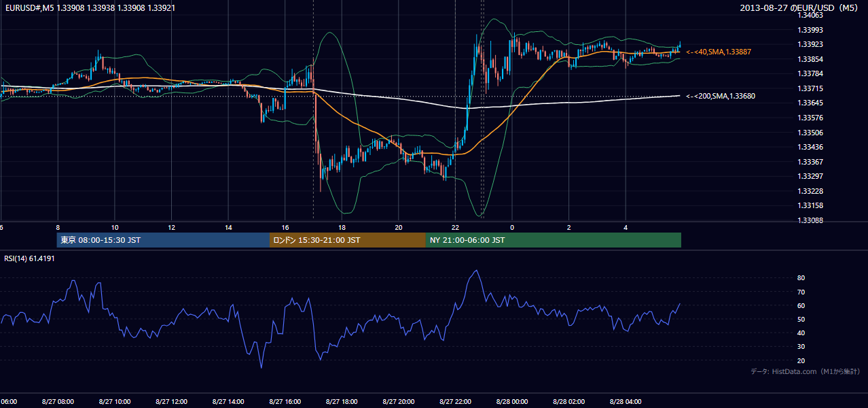Image resolution: width=868 pixels, height=408 pixels.
Task: Click price axis label 1.33506
Action: coord(810,133)
